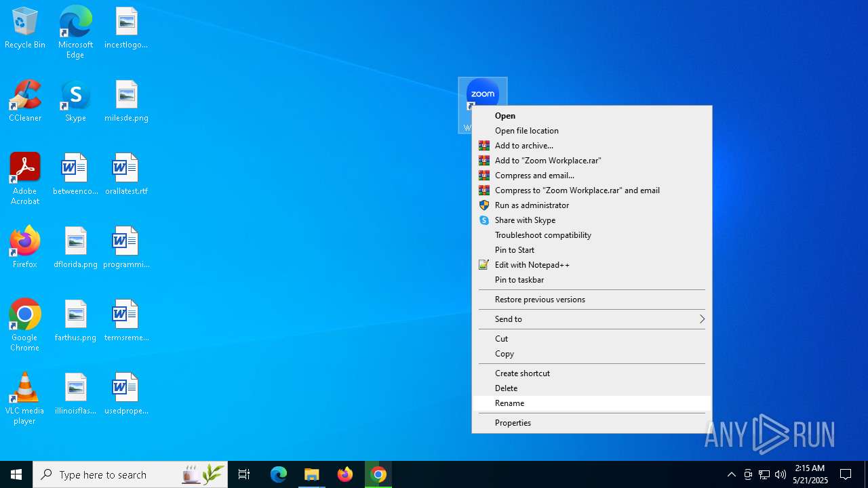Choose Open in the context menu
Image resolution: width=868 pixels, height=488 pixels.
pos(592,116)
